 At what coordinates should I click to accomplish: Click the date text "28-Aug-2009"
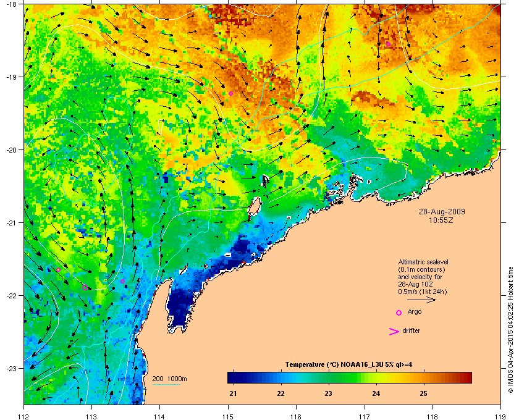442,211
